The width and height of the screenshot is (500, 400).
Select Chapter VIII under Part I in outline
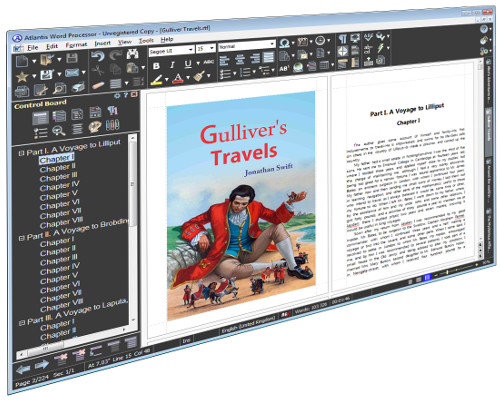pyautogui.click(x=61, y=222)
